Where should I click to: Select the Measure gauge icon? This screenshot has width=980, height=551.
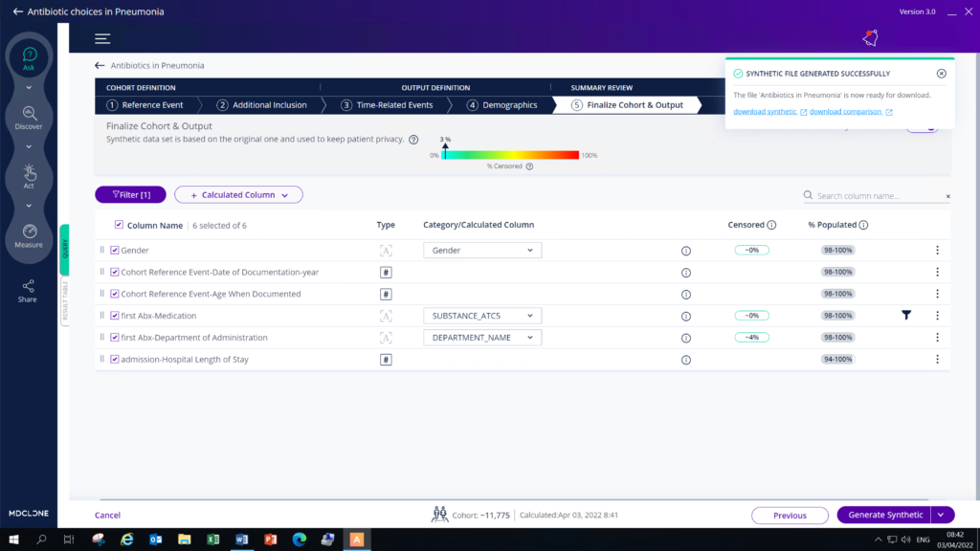(x=29, y=234)
